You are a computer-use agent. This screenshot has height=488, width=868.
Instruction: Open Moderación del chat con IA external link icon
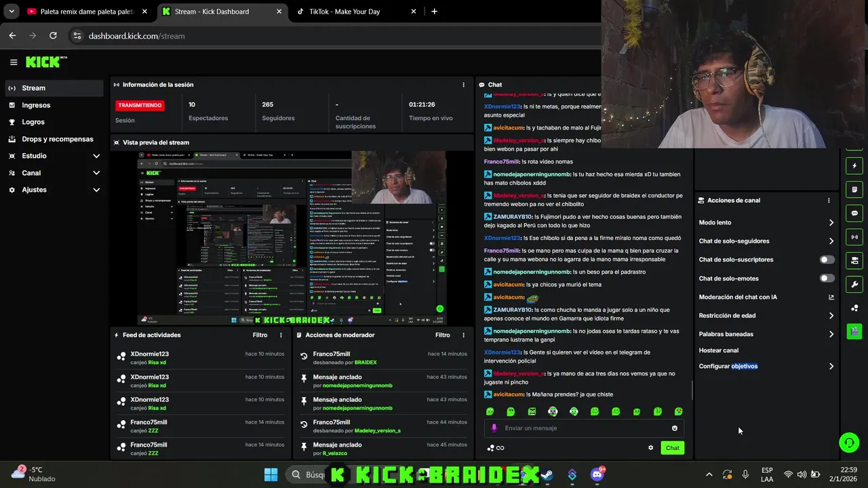coord(831,297)
